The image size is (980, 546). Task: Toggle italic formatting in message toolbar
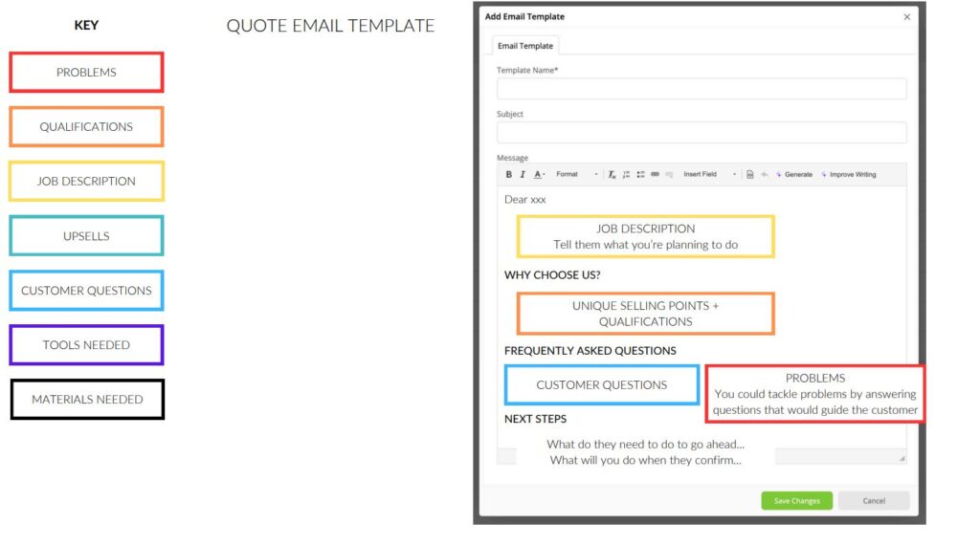click(523, 174)
